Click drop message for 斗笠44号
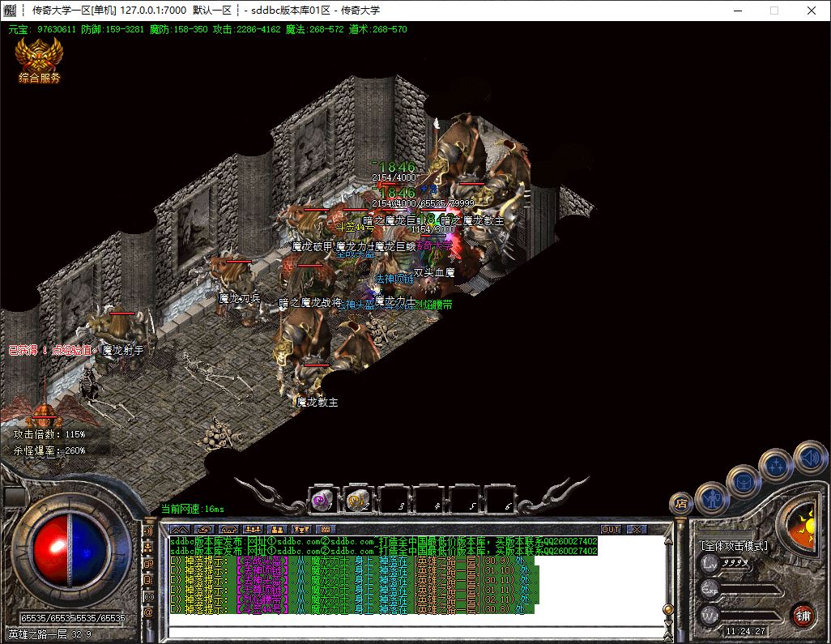 [352, 609]
